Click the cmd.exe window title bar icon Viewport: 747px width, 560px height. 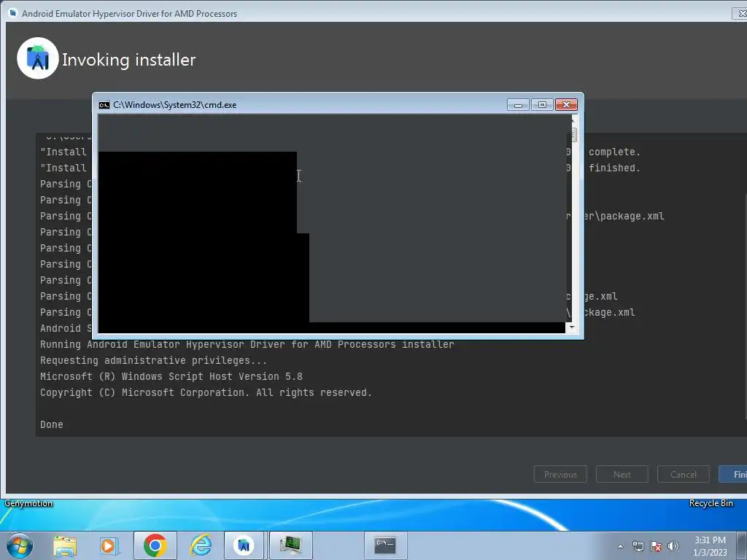tap(104, 105)
